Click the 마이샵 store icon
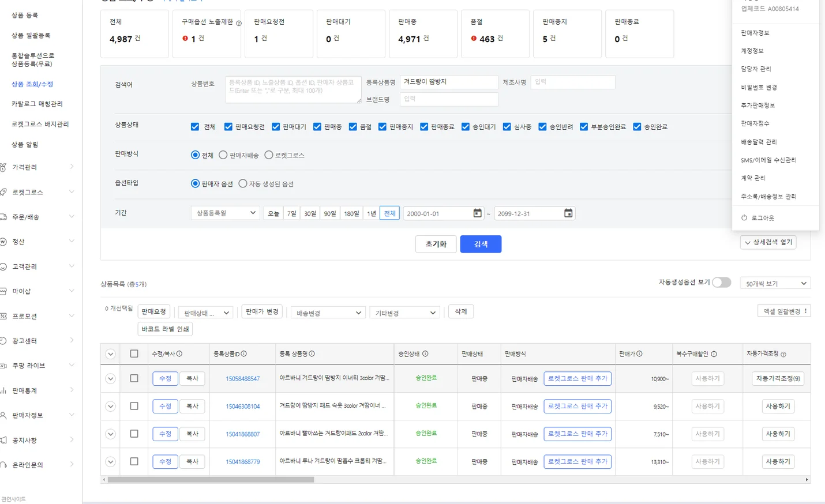The height and width of the screenshot is (504, 825). click(x=3, y=291)
